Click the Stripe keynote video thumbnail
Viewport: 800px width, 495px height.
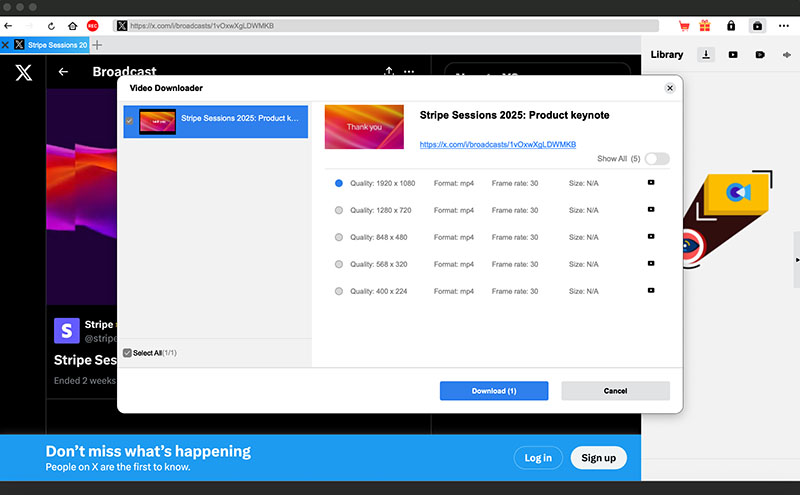364,127
